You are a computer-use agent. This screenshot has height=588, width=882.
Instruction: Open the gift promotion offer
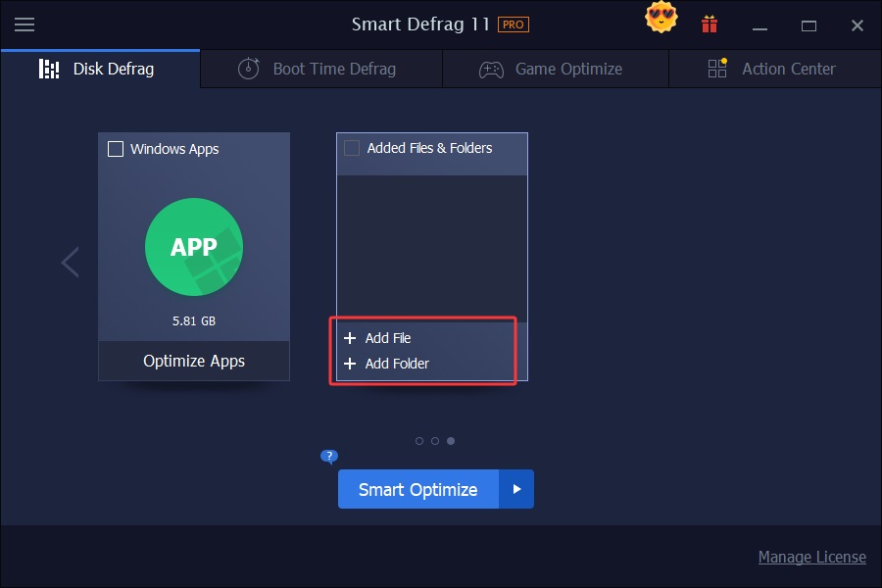(x=709, y=24)
